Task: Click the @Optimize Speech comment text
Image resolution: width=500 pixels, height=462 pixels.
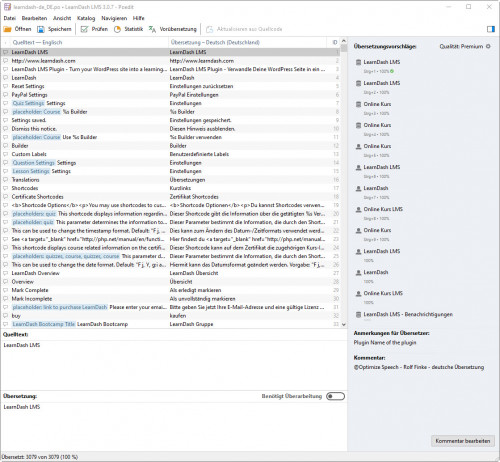Action: pos(419,367)
